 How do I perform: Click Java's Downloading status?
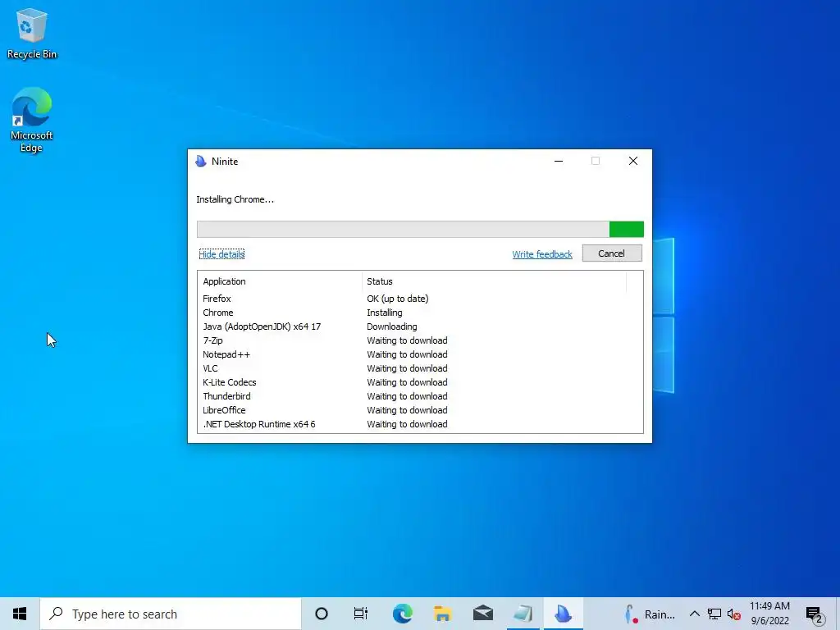[391, 326]
